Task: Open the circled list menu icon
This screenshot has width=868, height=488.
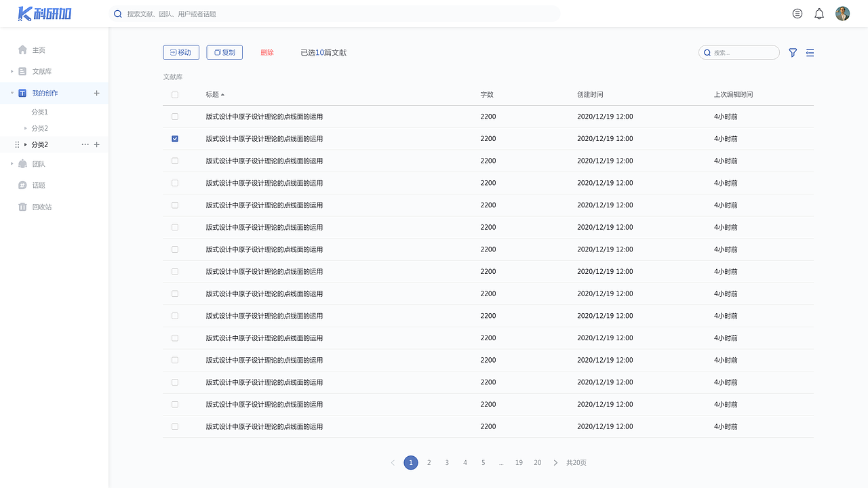Action: click(797, 14)
